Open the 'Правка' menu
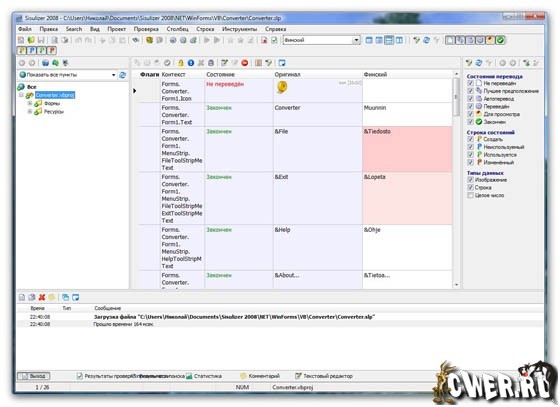Image resolution: width=560 pixels, height=407 pixels. [x=49, y=29]
